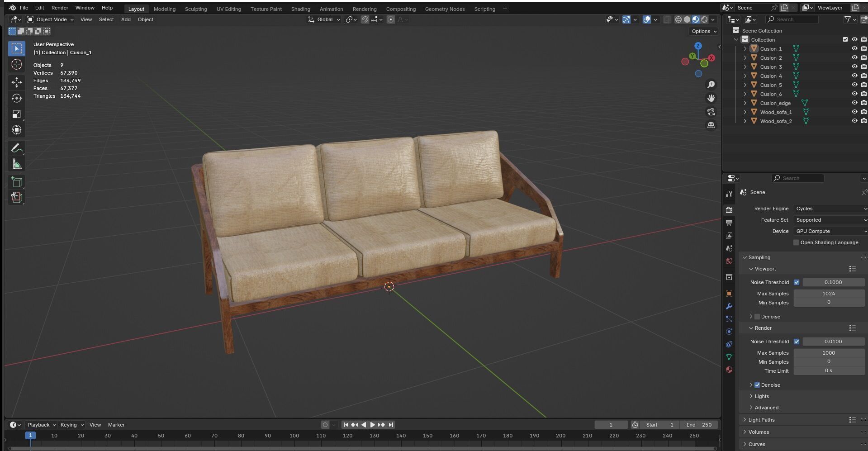
Task: Activate the Scale tool
Action: point(17,114)
